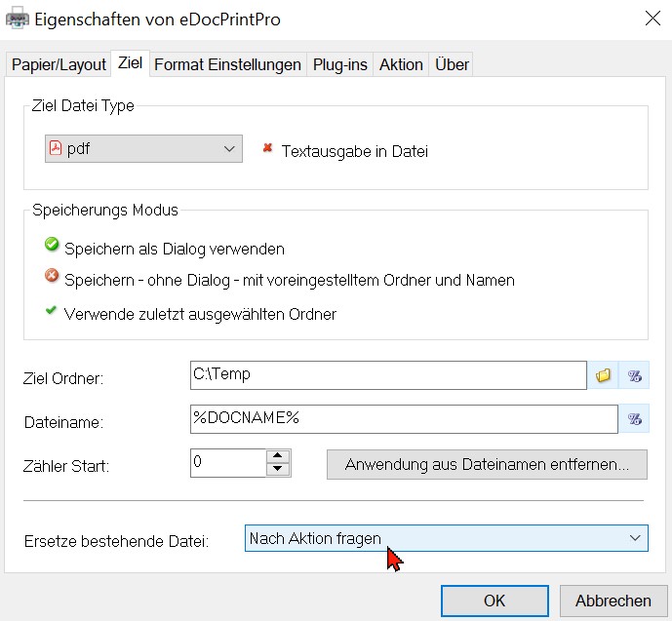Image resolution: width=672 pixels, height=621 pixels.
Task: Click percent variables icon beside Ziel Ordner
Action: click(634, 375)
